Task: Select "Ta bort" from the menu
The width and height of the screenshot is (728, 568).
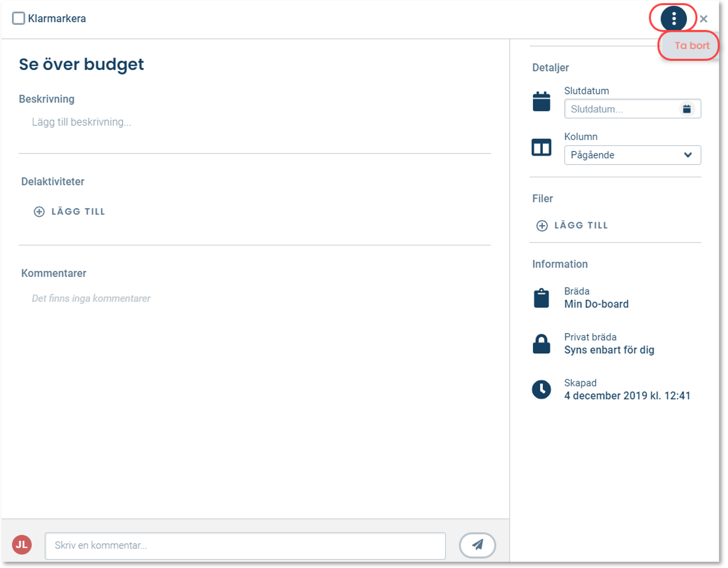Action: coord(691,46)
